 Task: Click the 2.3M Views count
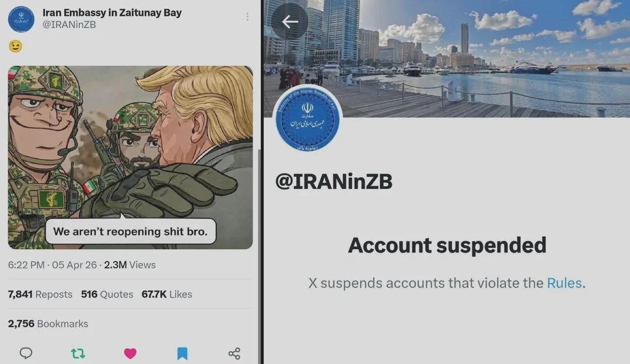[x=129, y=265]
